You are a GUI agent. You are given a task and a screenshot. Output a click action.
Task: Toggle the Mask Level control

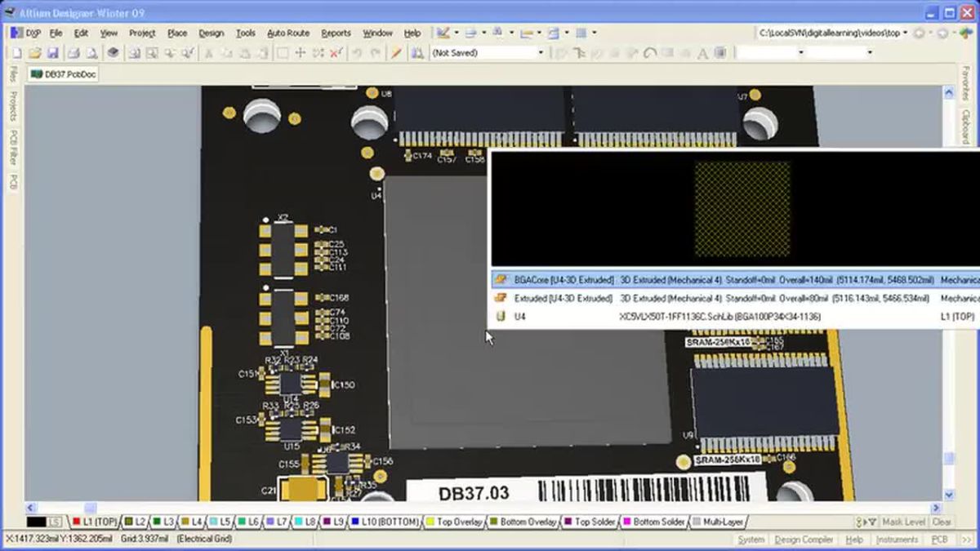pyautogui.click(x=904, y=522)
